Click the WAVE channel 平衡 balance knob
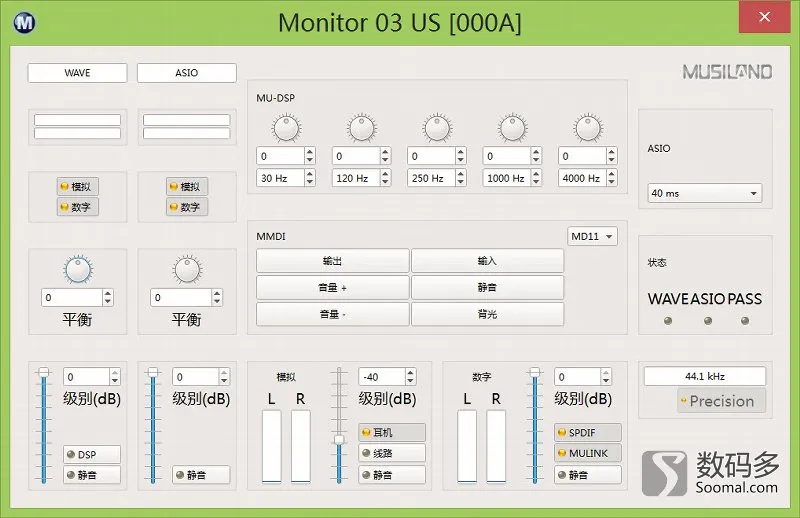This screenshot has height=518, width=800. click(x=78, y=269)
